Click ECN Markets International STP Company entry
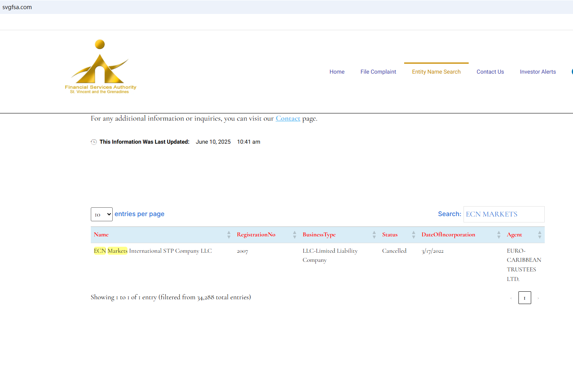 pyautogui.click(x=153, y=251)
